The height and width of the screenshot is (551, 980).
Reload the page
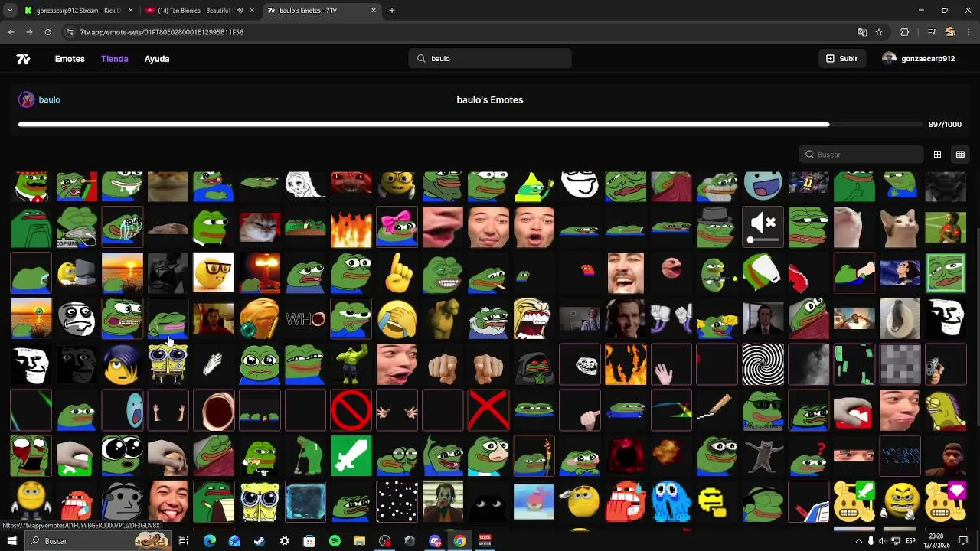click(47, 32)
